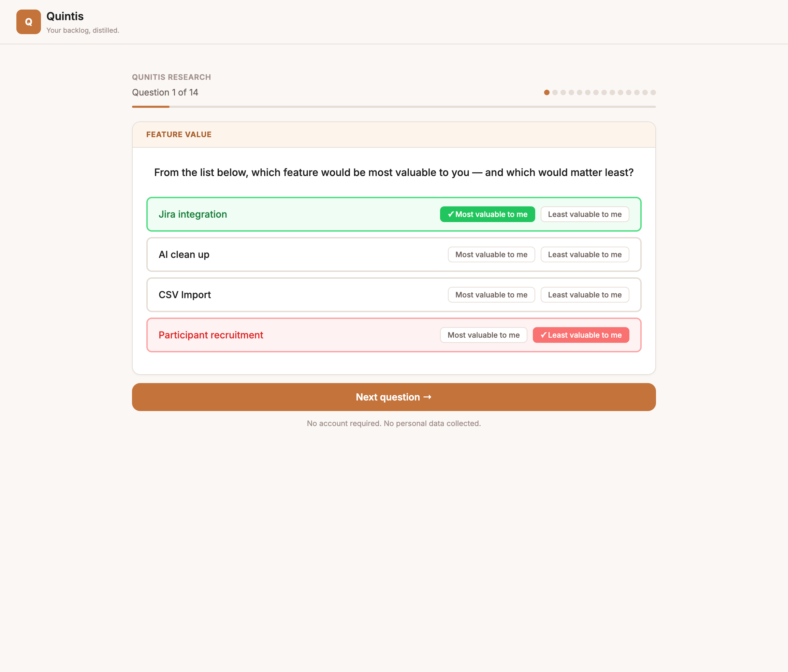Go to the Next question

[x=394, y=397]
